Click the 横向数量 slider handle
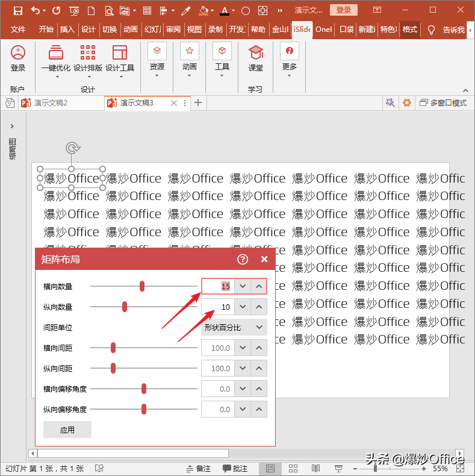The image size is (475, 476). pos(142,286)
